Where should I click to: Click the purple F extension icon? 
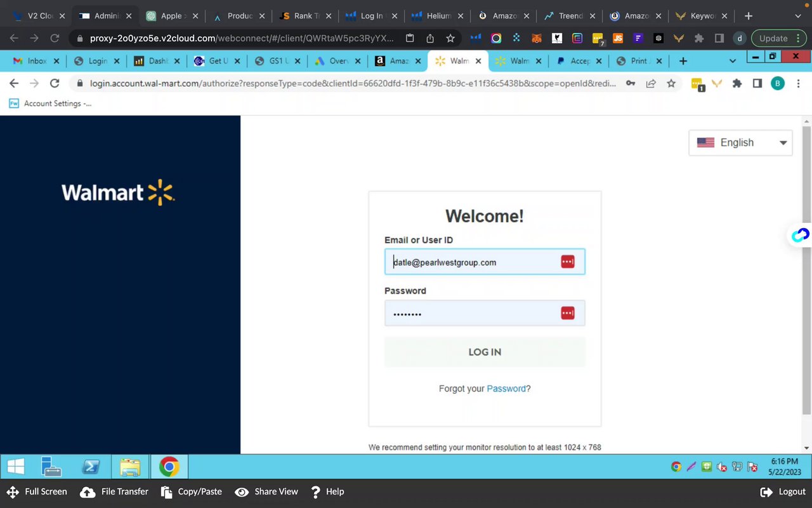pyautogui.click(x=638, y=38)
